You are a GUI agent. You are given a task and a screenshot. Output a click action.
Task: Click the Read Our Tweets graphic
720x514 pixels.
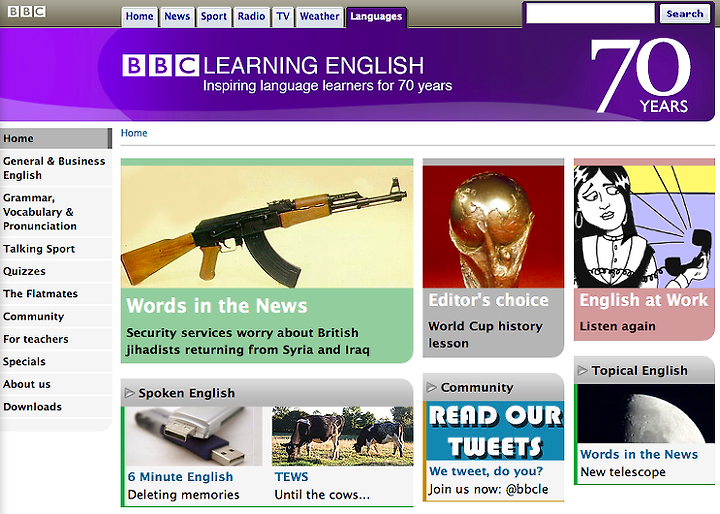495,431
